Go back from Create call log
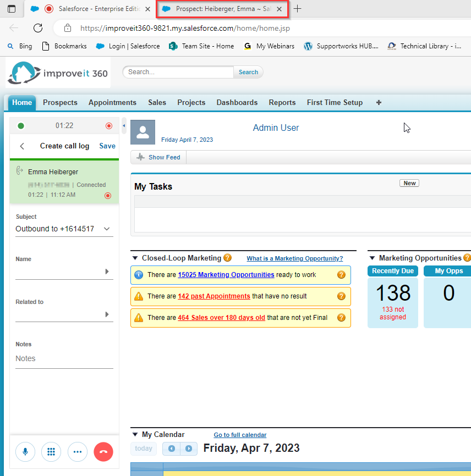471x476 pixels. point(22,146)
